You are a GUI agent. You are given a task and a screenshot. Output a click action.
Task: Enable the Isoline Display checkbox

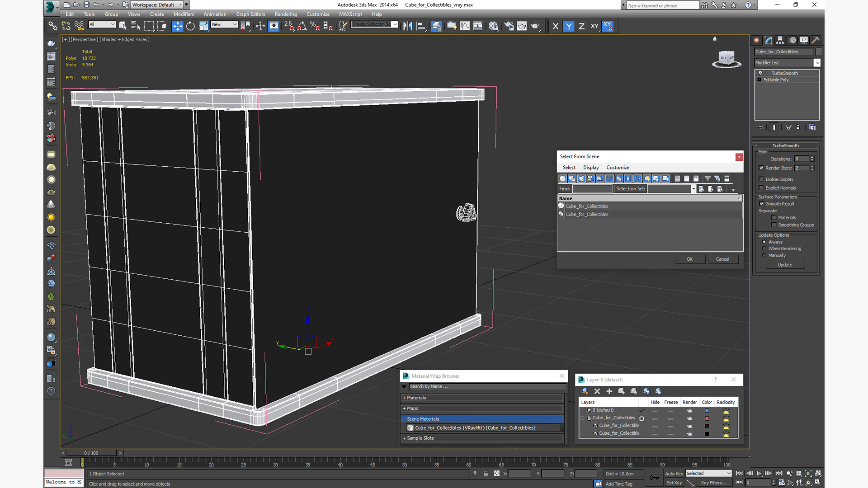(x=762, y=179)
